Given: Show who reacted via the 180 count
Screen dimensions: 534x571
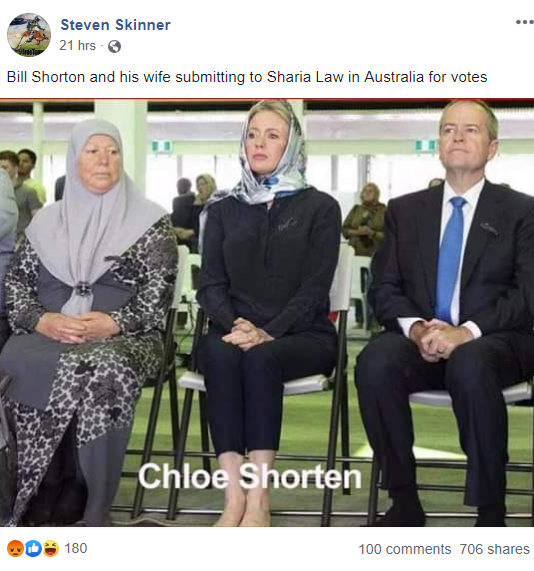Looking at the screenshot, I should (x=76, y=548).
